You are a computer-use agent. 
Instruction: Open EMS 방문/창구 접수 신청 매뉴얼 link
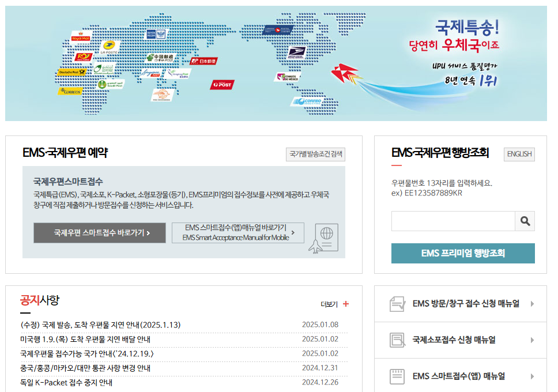pos(466,304)
